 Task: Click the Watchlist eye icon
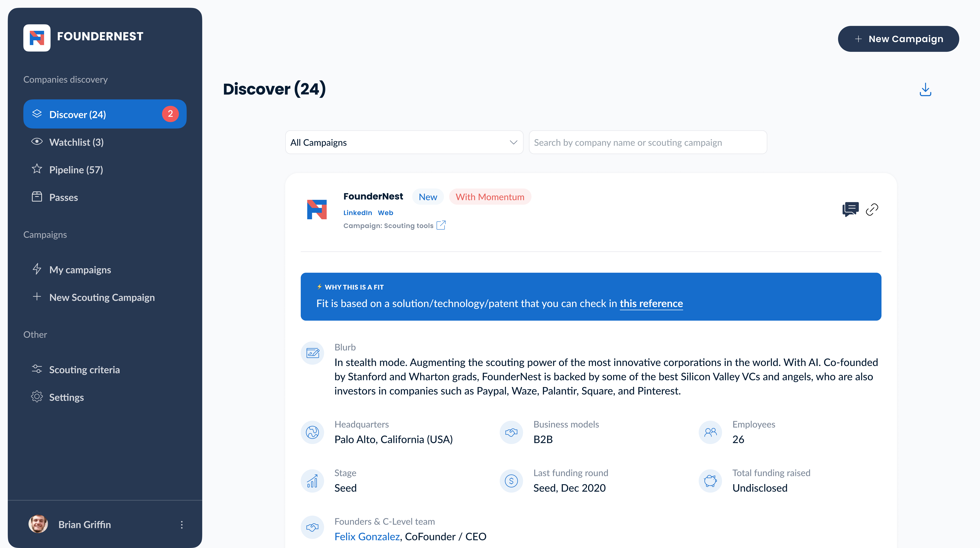click(37, 142)
